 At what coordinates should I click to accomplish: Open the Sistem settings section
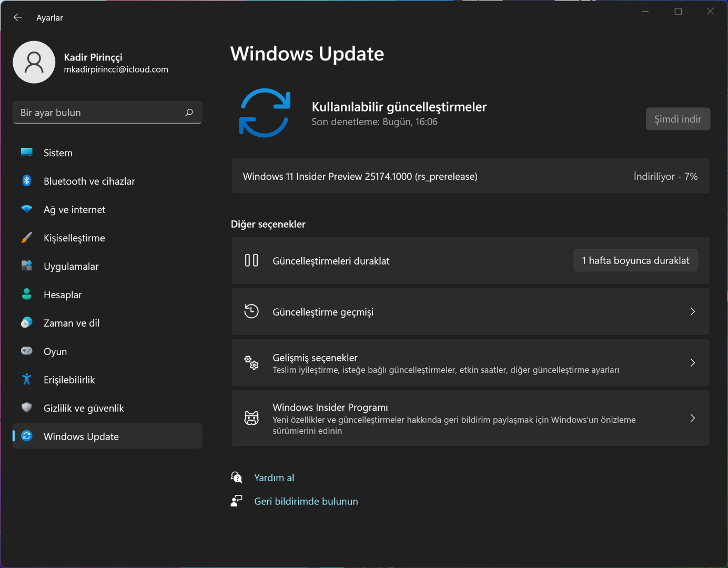pos(107,153)
